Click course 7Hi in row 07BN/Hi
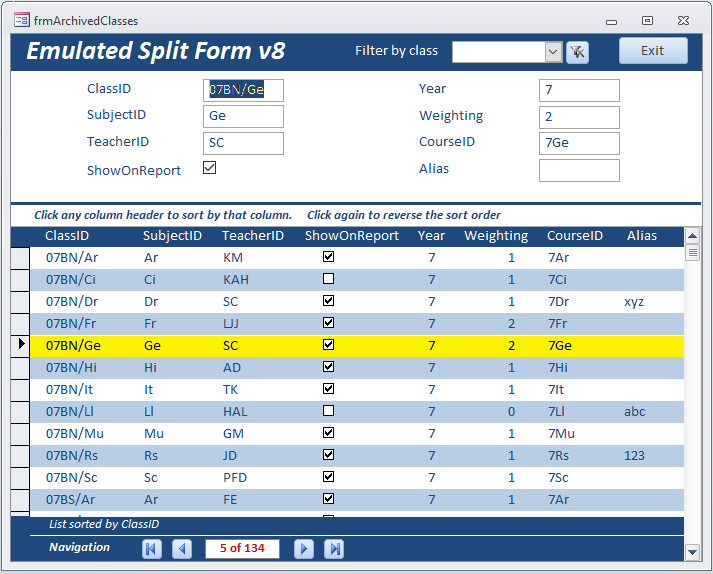This screenshot has height=574, width=713. 558,368
